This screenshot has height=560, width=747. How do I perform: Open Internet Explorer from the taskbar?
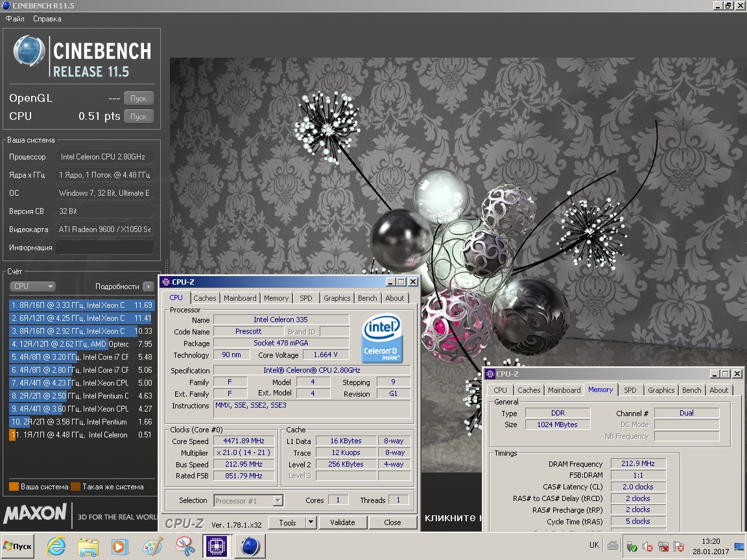point(56,546)
